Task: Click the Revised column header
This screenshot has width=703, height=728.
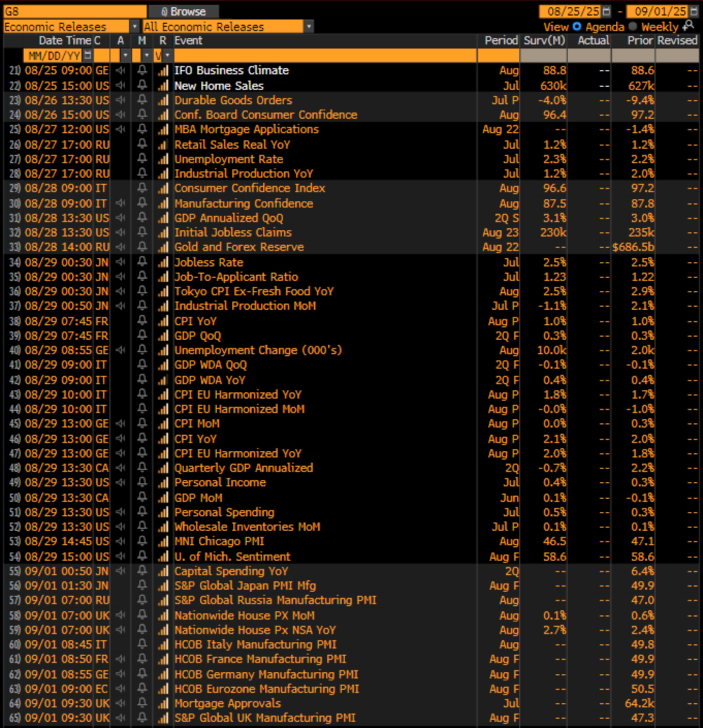Action: (x=677, y=40)
